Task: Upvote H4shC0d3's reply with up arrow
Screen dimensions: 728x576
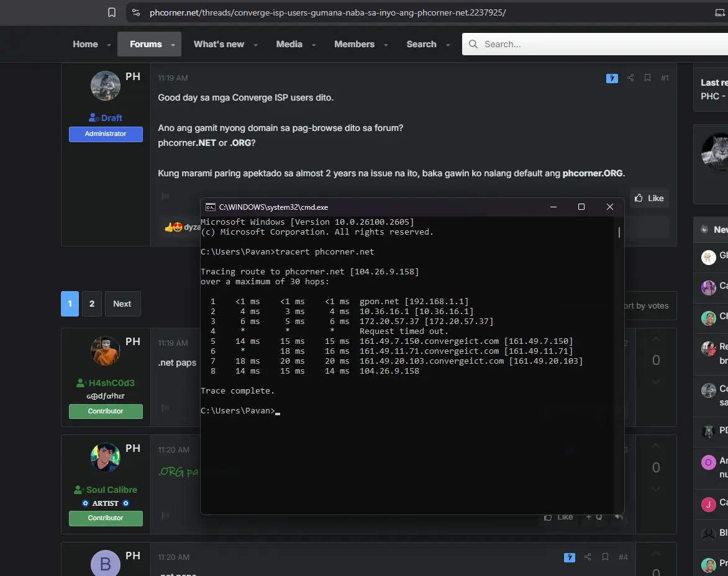Action: coord(655,340)
